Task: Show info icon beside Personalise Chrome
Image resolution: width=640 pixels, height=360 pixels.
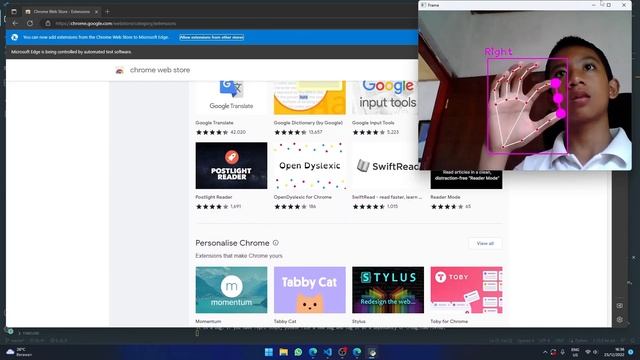Action: (x=276, y=243)
